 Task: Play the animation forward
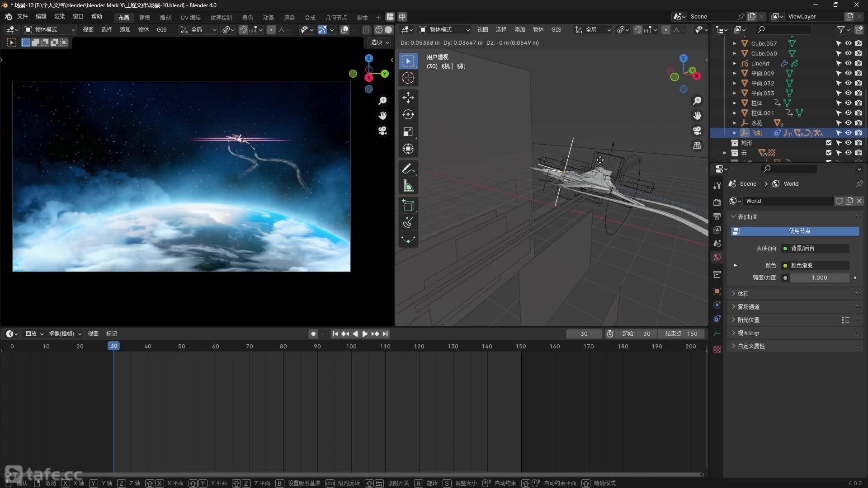[365, 334]
